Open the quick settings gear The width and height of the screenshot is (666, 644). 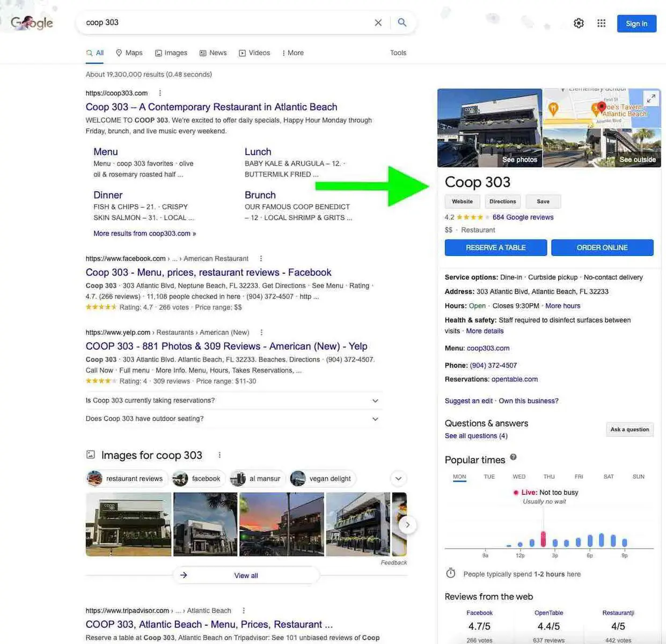pos(579,23)
